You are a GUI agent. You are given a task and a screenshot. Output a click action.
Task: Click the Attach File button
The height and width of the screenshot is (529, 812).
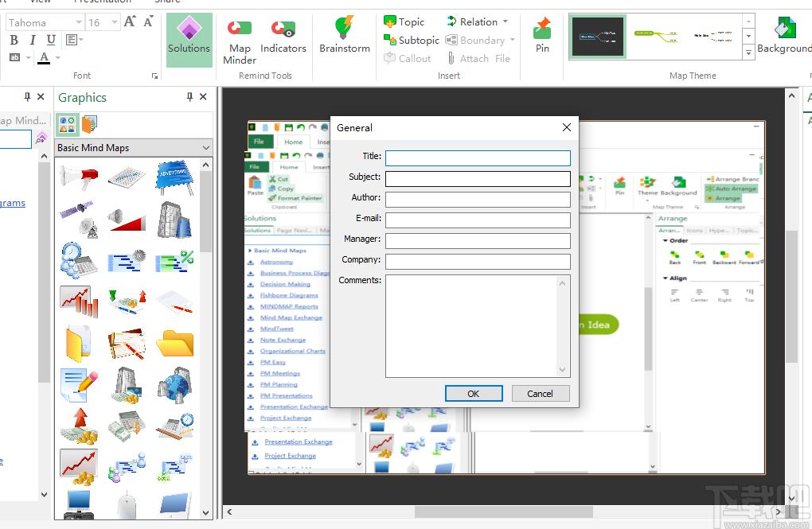click(x=478, y=59)
